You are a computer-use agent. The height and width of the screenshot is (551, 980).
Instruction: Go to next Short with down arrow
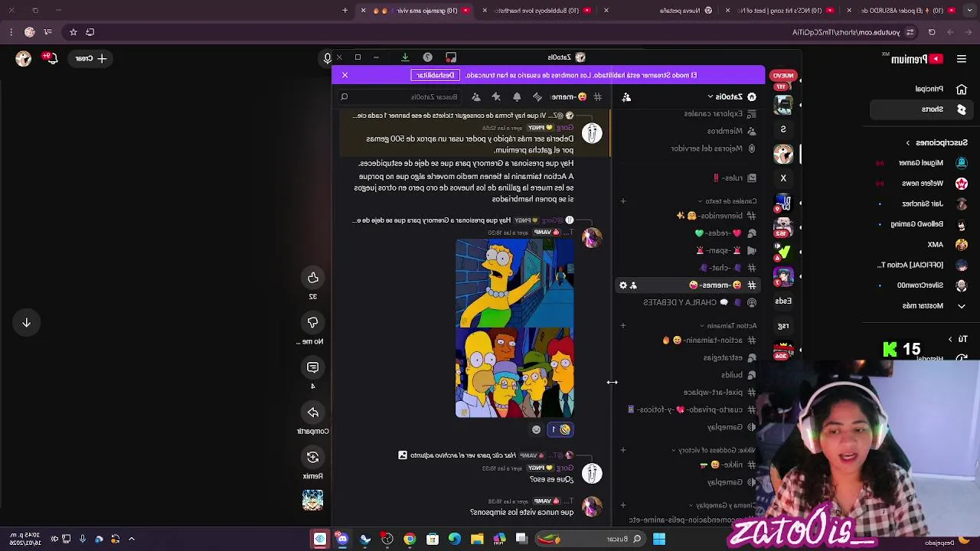[x=26, y=323]
